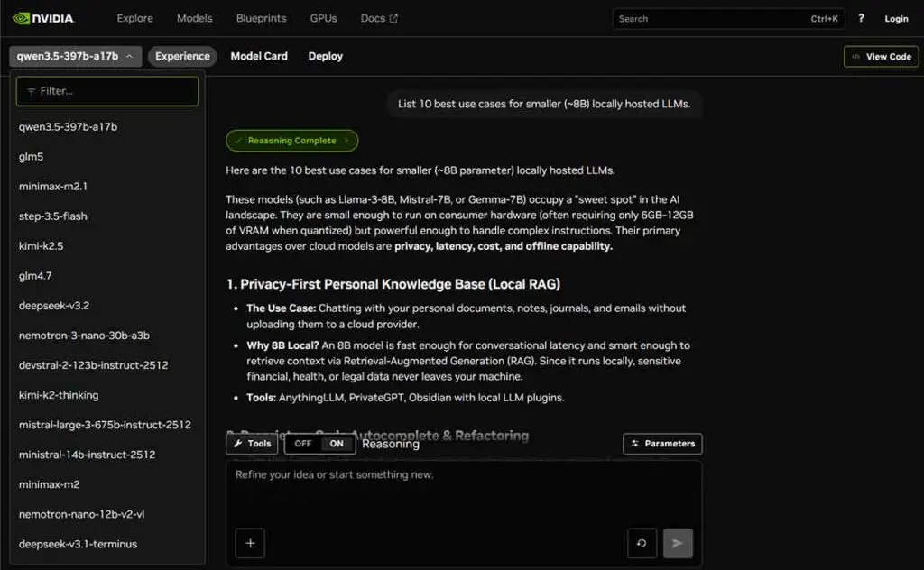The height and width of the screenshot is (570, 924).
Task: Click the NVIDIA logo
Action: click(44, 18)
